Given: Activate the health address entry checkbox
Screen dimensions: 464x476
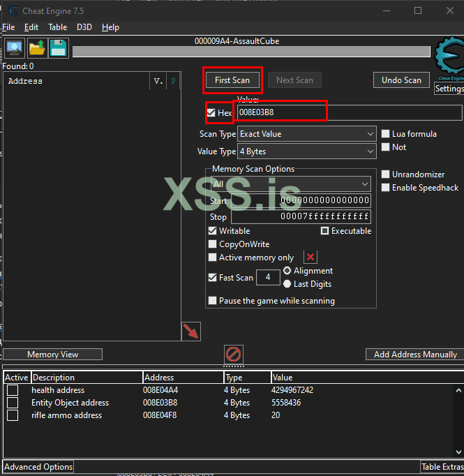Looking at the screenshot, I should click(13, 390).
